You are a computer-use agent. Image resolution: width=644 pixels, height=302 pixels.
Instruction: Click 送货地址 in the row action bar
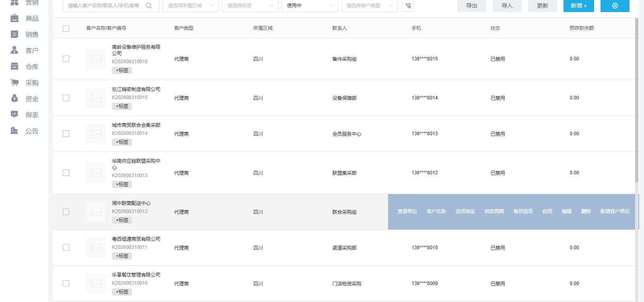[465, 211]
